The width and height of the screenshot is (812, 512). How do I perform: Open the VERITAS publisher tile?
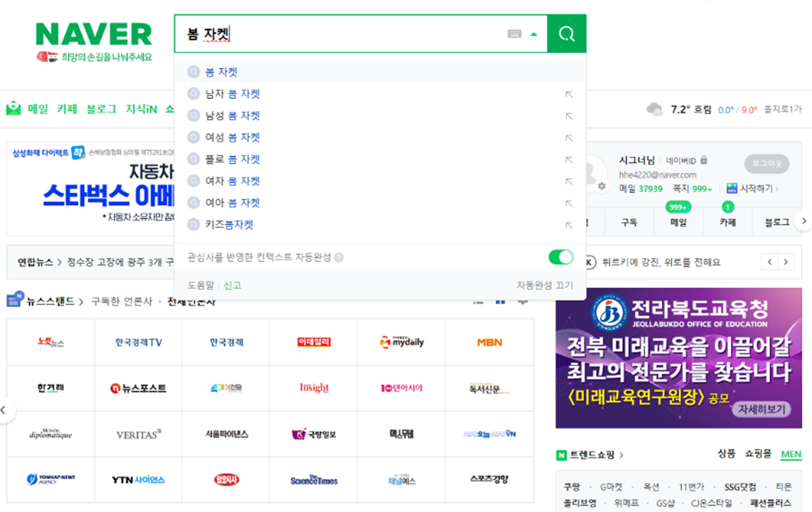click(x=139, y=434)
